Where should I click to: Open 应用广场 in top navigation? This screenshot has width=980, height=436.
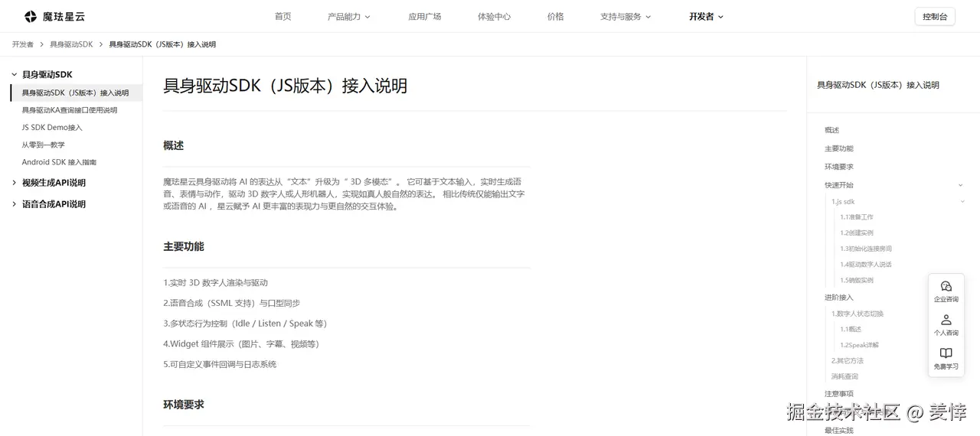424,16
